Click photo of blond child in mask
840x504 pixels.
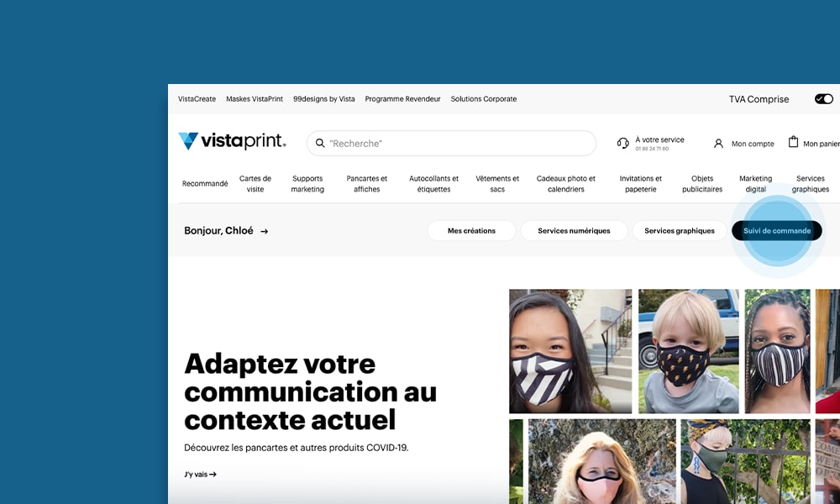click(x=689, y=351)
